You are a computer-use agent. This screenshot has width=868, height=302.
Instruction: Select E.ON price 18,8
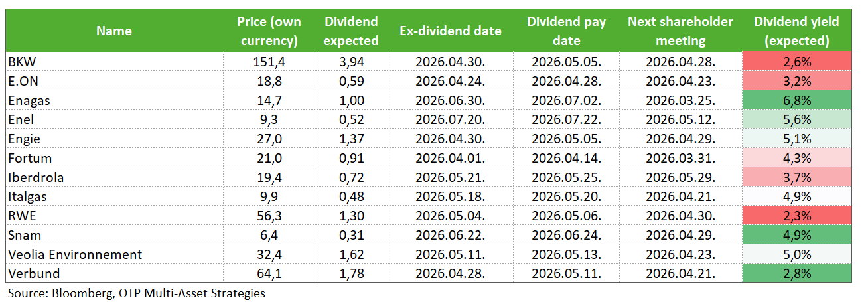tap(269, 81)
